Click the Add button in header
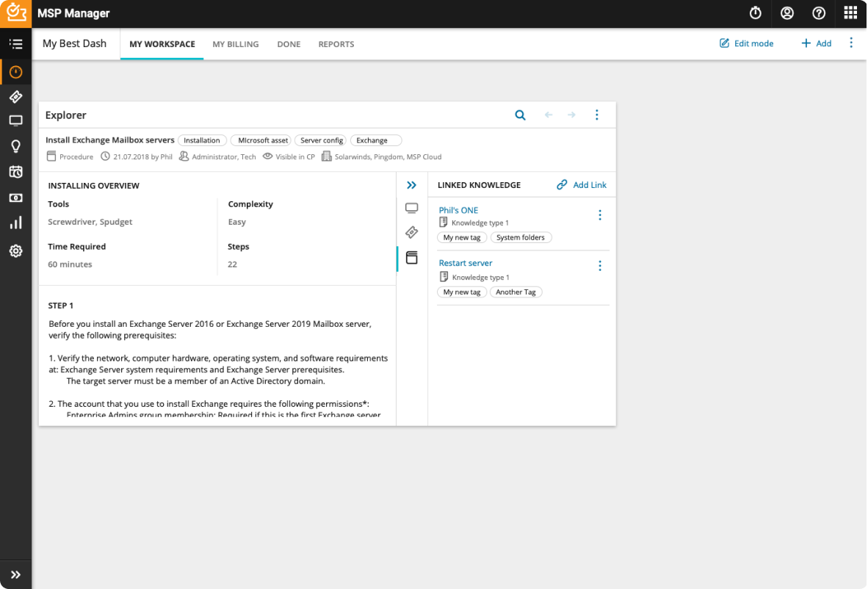Viewport: 868px width, 589px height. pyautogui.click(x=816, y=43)
